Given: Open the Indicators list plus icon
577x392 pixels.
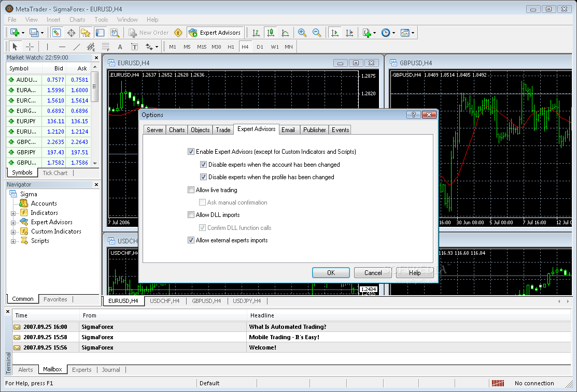Looking at the screenshot, I should click(x=367, y=33).
